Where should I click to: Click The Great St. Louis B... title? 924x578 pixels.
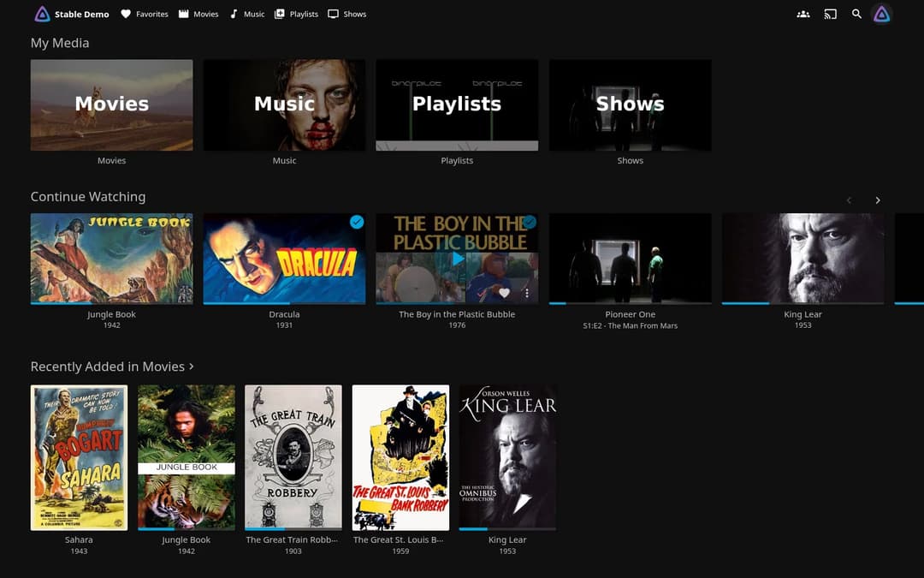coord(400,539)
